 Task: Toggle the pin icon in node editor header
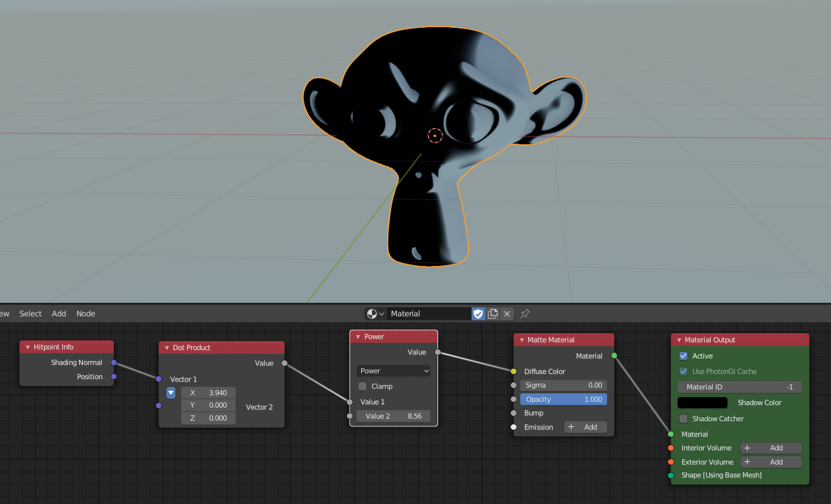(525, 314)
